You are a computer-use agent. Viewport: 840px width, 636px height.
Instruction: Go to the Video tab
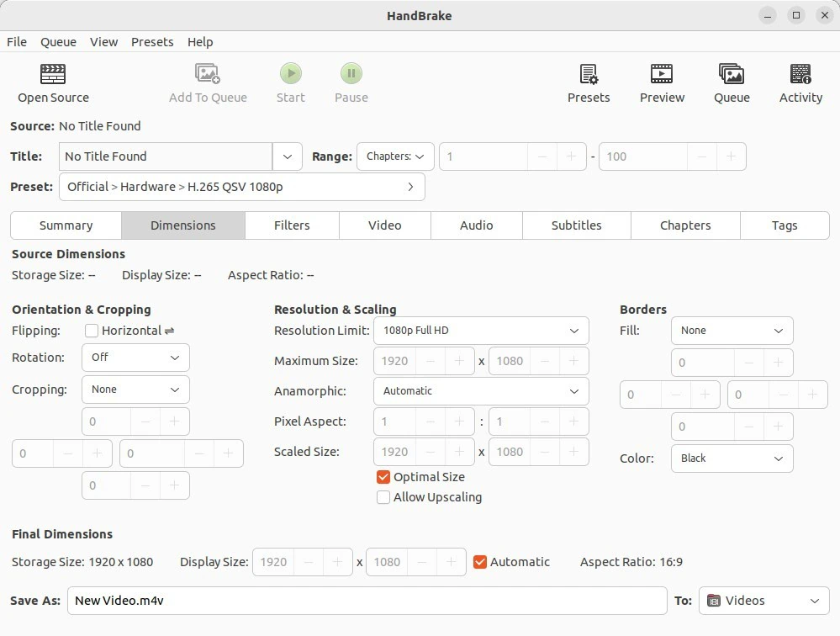click(x=384, y=225)
